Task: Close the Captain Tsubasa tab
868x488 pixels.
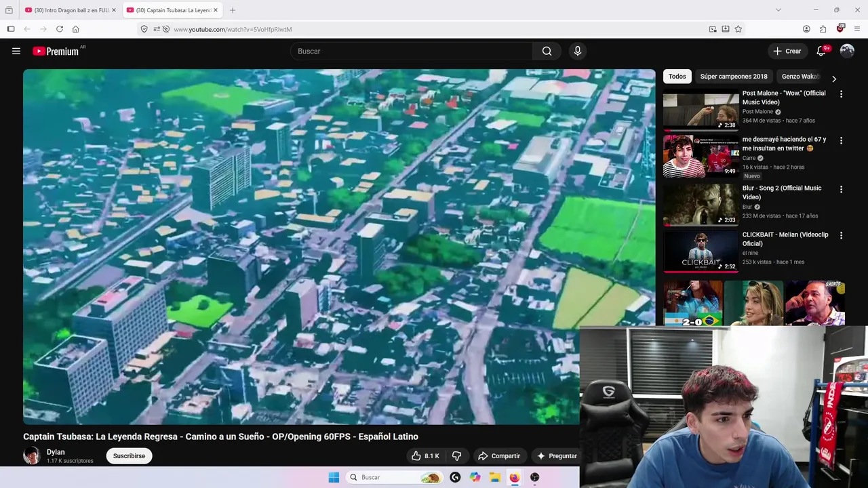Action: pos(216,10)
